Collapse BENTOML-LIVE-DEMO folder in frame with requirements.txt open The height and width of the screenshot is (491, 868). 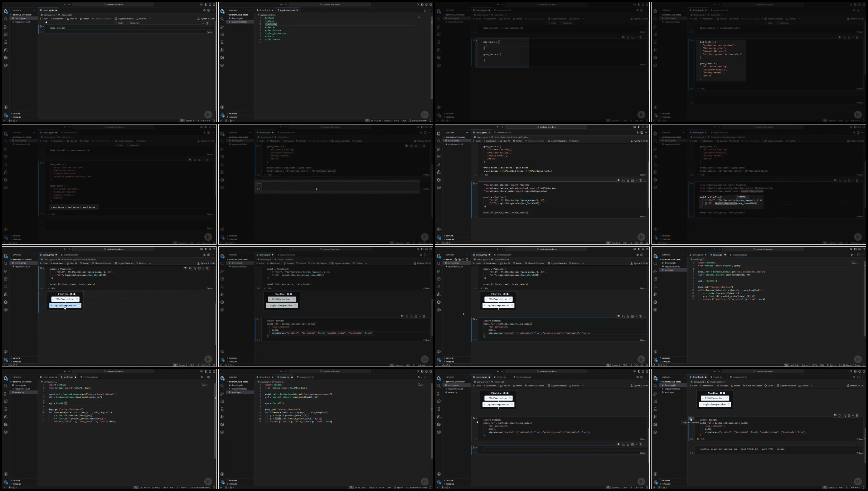[240, 15]
